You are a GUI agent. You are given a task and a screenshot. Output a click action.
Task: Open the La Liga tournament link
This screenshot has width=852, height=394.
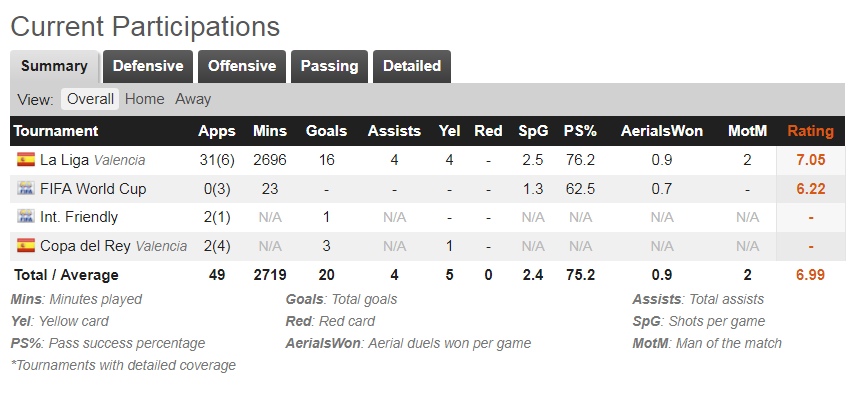pyautogui.click(x=65, y=160)
